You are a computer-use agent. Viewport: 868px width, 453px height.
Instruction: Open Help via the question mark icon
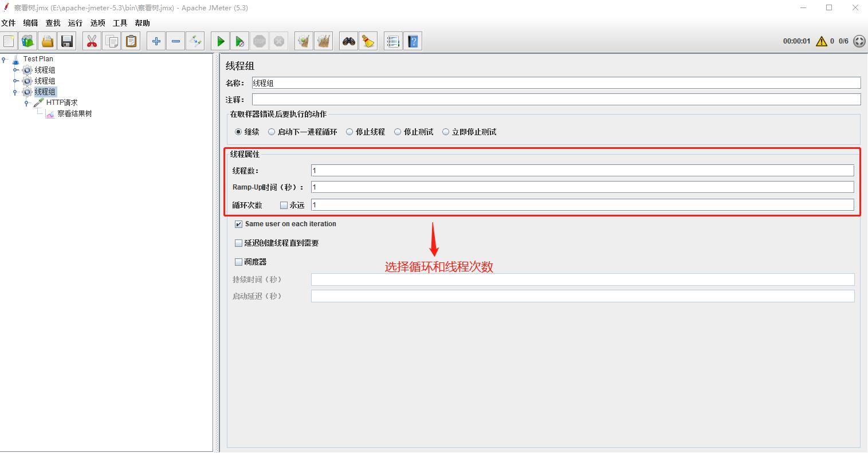coord(413,41)
